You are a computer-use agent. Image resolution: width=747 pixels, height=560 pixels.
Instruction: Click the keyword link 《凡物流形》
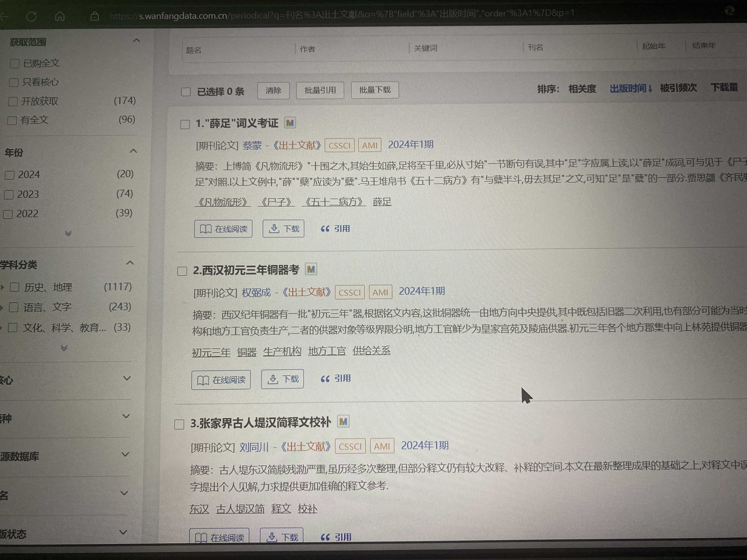click(223, 202)
